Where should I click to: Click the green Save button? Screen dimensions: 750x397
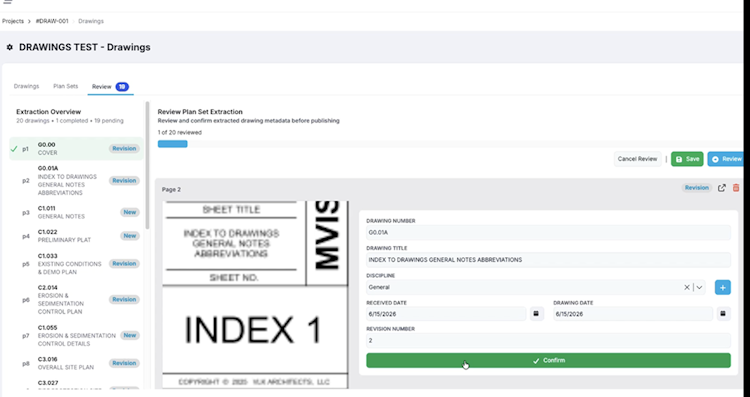687,159
